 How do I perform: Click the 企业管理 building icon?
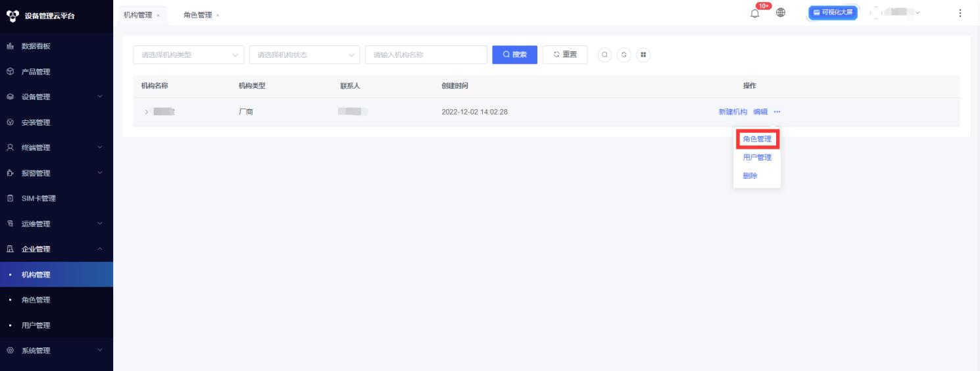click(x=10, y=249)
